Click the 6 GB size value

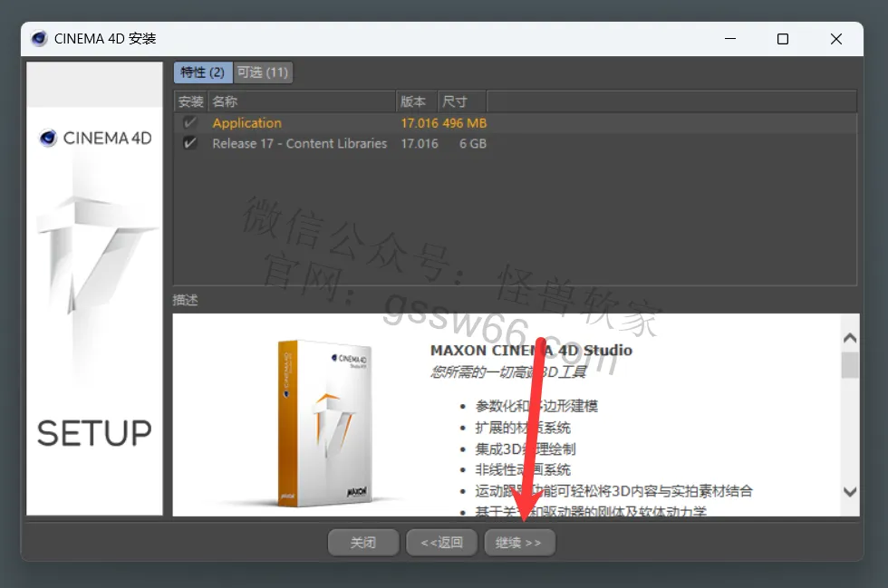473,143
